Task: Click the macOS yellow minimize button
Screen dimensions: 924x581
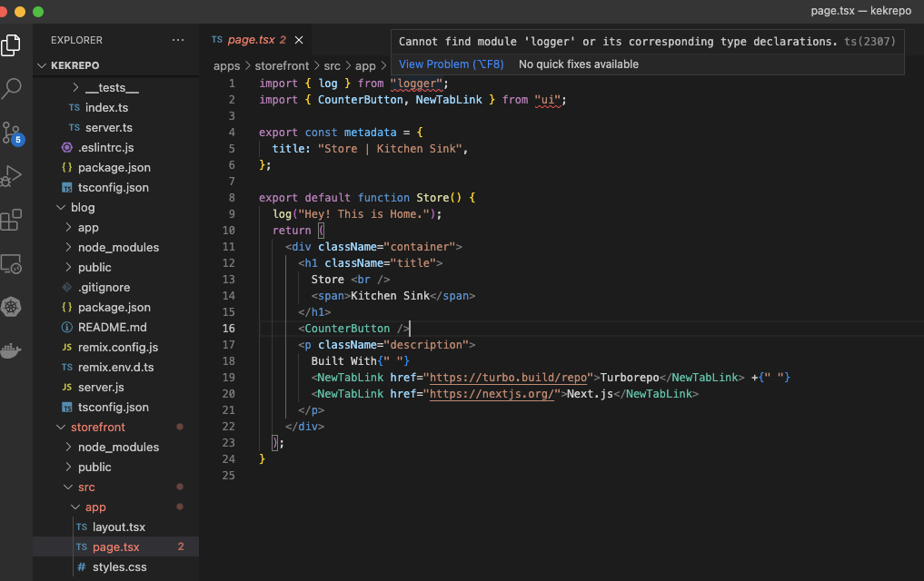Action: (x=20, y=12)
